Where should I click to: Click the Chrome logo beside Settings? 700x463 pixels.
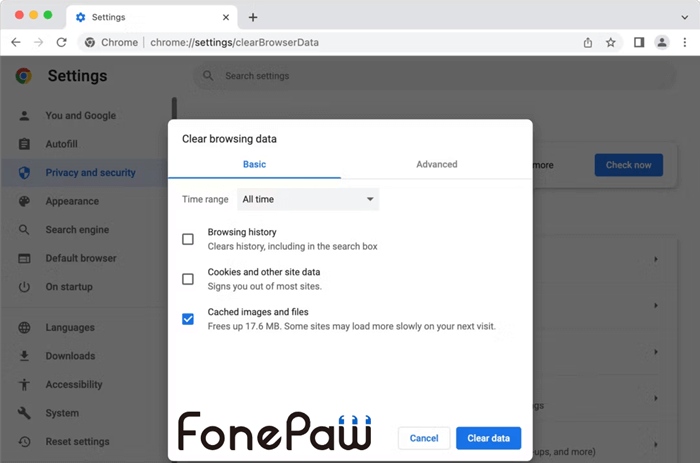(24, 76)
